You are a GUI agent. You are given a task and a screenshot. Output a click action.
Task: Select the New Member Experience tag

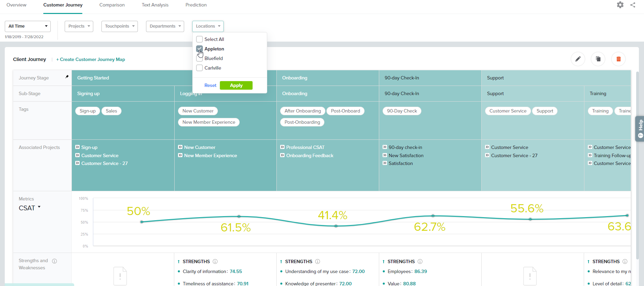(209, 122)
